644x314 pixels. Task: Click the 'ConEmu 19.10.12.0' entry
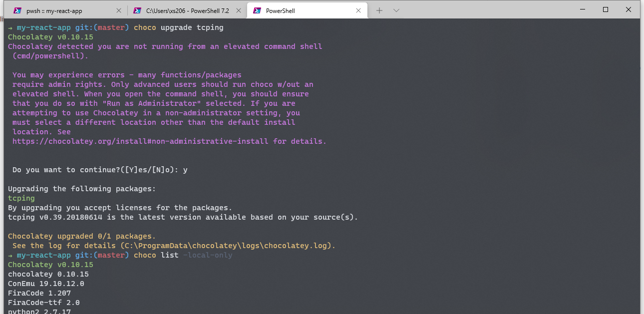[x=46, y=284]
